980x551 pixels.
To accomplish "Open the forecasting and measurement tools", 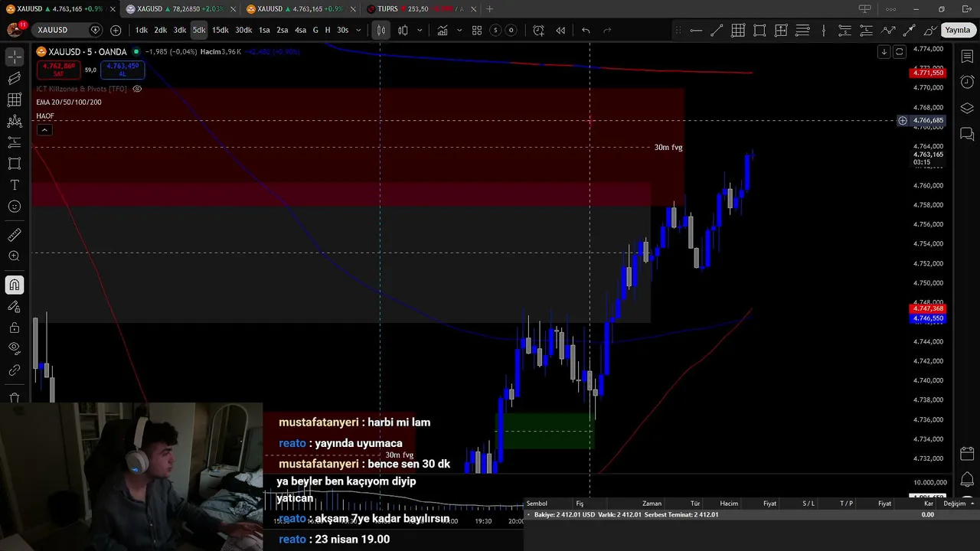I will point(15,142).
